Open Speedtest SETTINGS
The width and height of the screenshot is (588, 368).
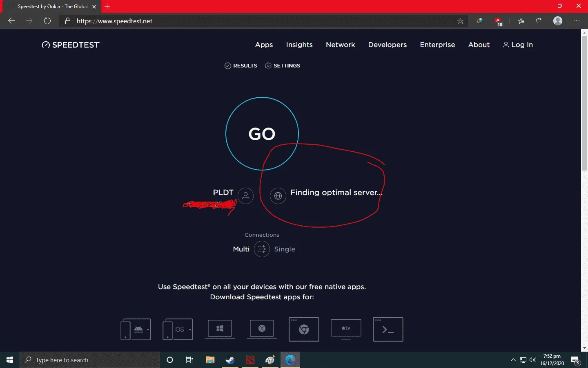[283, 65]
